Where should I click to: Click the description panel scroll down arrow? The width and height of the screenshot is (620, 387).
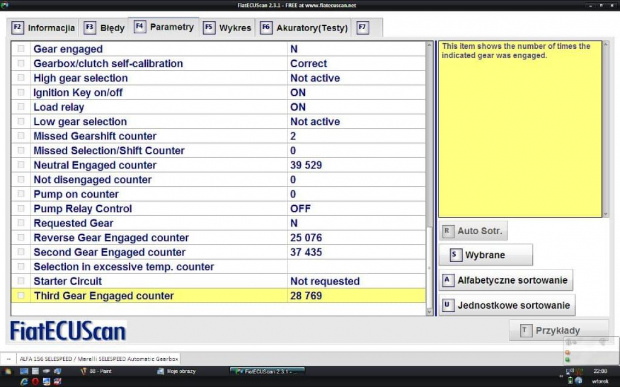(605, 214)
